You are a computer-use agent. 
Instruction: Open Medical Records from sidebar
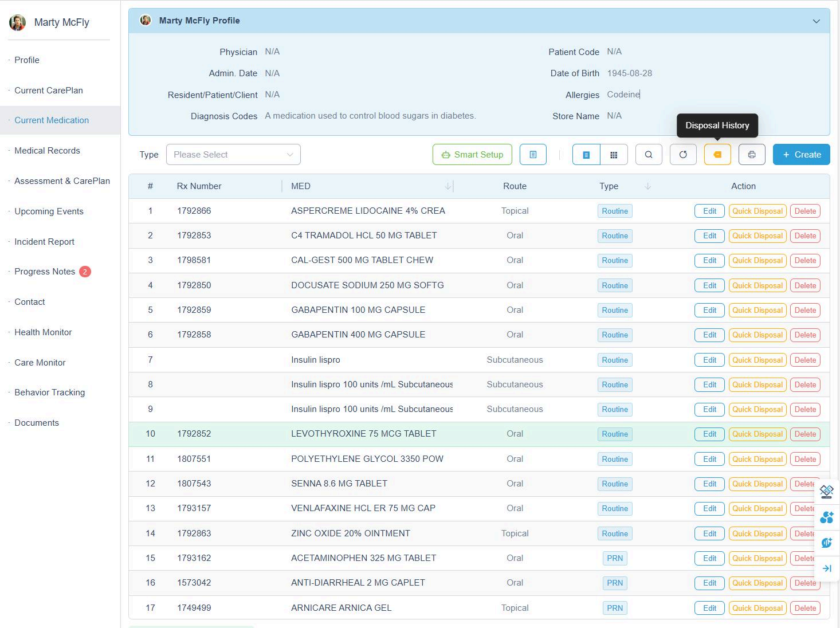[47, 151]
